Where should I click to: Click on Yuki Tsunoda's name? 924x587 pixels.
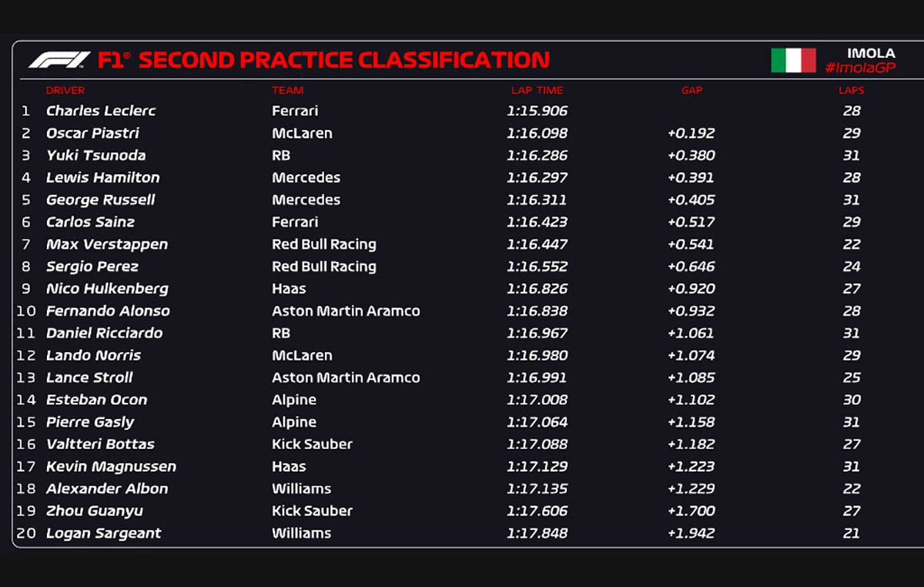click(x=95, y=156)
